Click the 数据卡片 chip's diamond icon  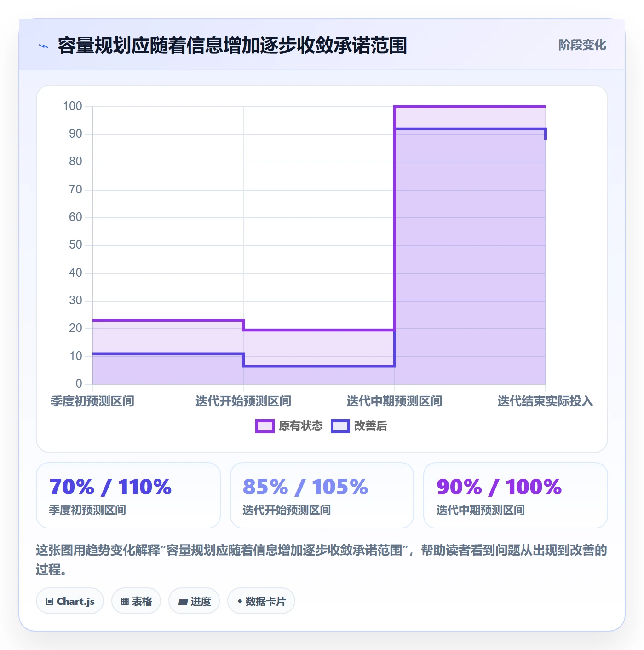point(240,601)
